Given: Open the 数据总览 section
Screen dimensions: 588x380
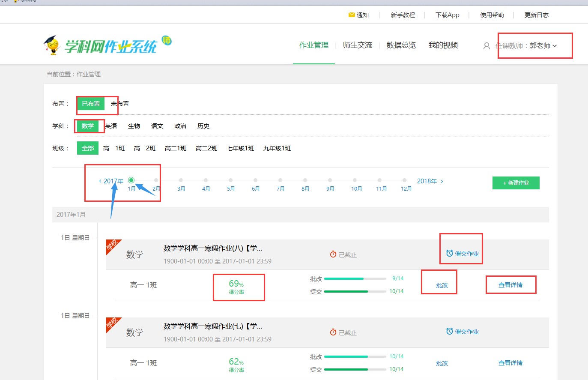Looking at the screenshot, I should click(401, 45).
